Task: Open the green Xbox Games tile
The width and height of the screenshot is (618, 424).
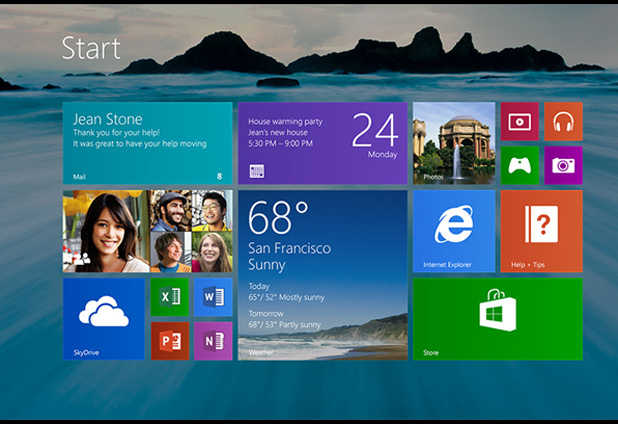Action: point(520,165)
